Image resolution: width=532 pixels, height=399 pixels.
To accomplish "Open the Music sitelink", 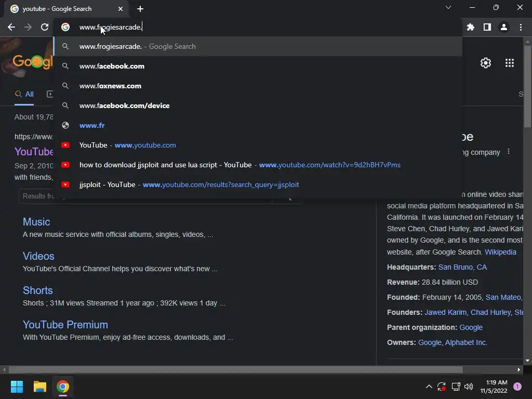I will pos(36,222).
